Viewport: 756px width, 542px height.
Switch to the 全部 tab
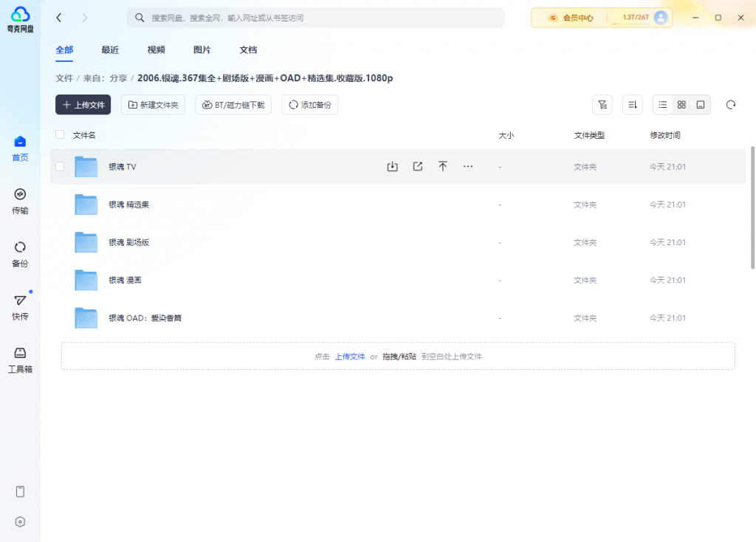click(64, 49)
